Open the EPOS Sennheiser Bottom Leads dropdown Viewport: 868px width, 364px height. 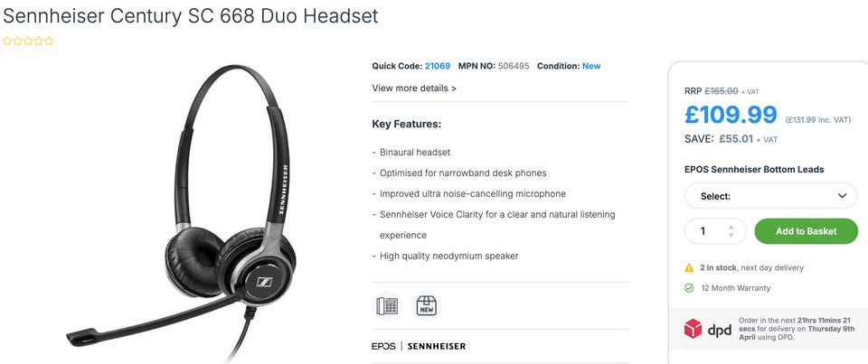coord(770,196)
